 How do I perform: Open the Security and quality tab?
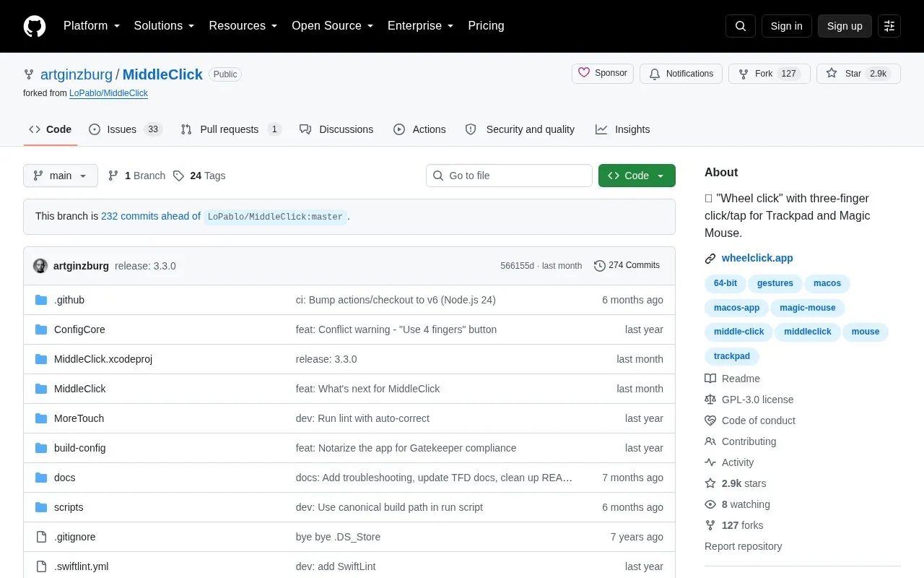520,129
